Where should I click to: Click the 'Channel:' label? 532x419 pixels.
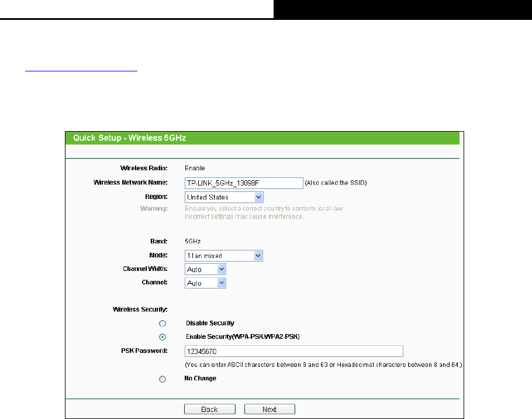coord(155,282)
